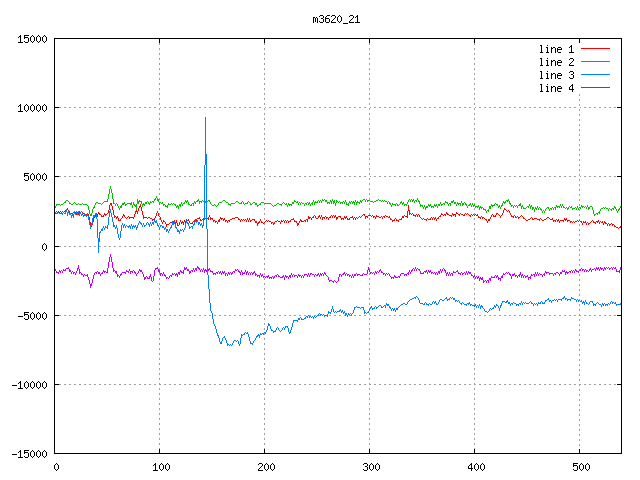The image size is (640, 480).
Task: Pick the purple line 4 legend swatch
Action: [x=595, y=88]
